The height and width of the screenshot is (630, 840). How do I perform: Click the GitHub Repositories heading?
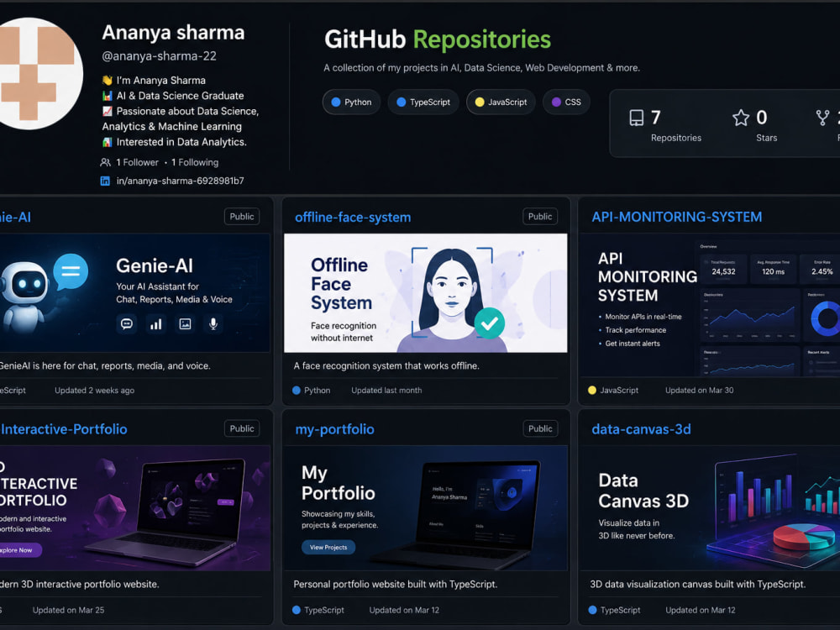[437, 39]
